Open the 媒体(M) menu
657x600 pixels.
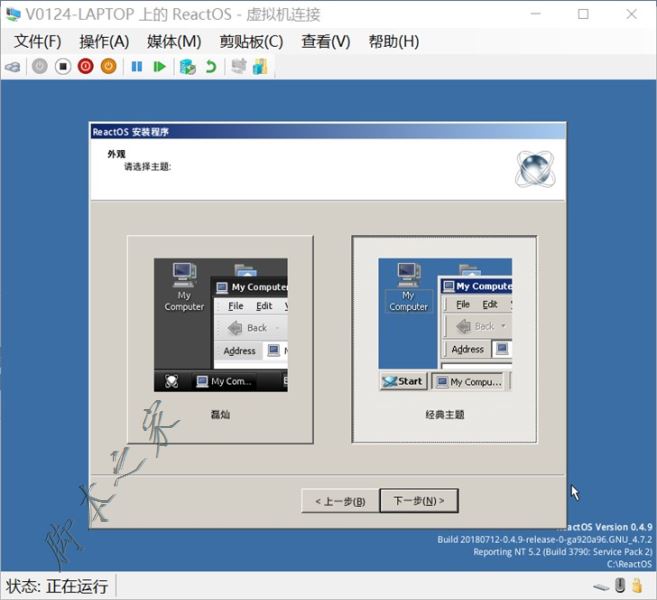tap(174, 41)
